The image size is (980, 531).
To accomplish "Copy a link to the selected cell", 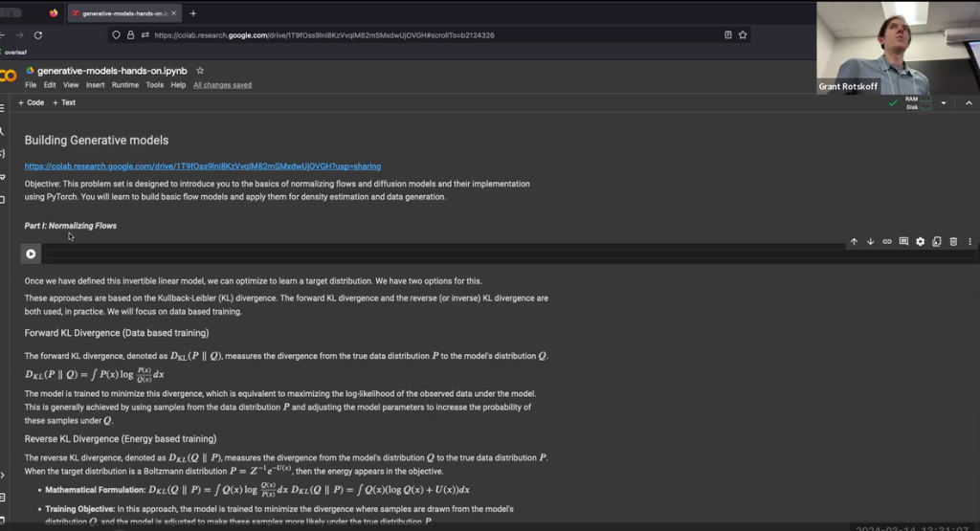I will [887, 241].
